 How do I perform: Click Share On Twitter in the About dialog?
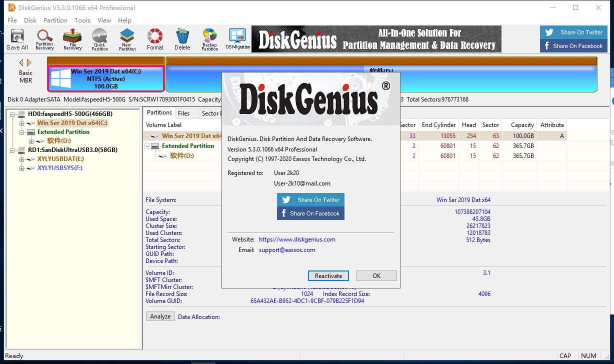[310, 200]
